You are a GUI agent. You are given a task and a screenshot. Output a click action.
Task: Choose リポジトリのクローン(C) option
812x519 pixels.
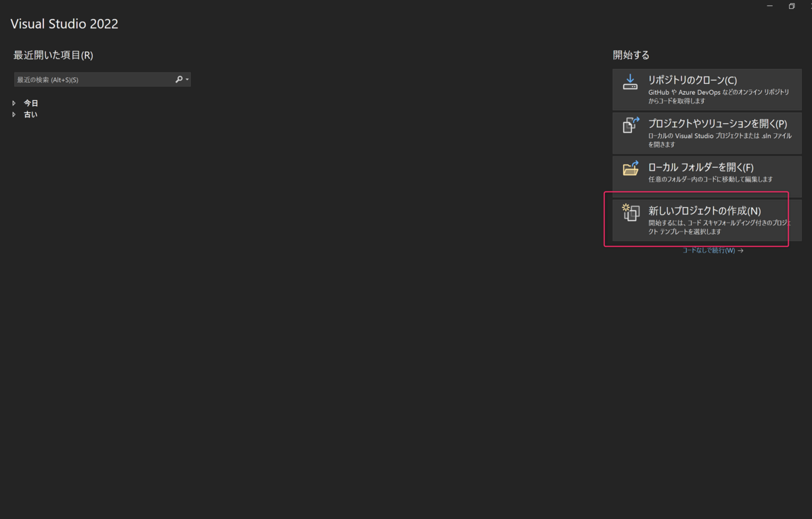707,89
